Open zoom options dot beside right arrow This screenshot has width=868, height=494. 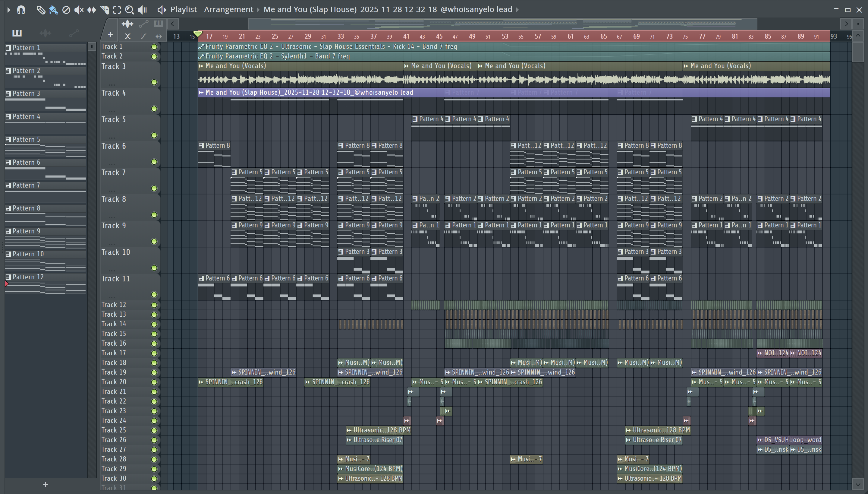click(x=858, y=24)
